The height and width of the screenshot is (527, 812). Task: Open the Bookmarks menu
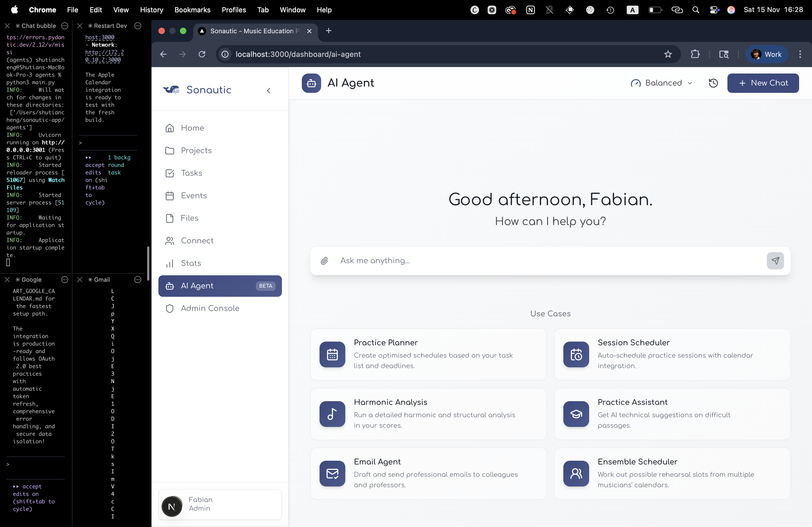(192, 10)
